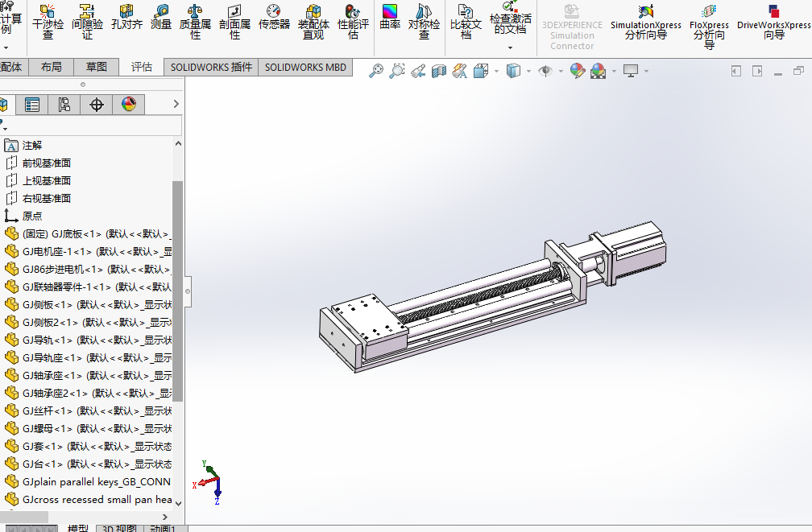
Task: Switch to 布局 layout tab
Action: pyautogui.click(x=52, y=67)
